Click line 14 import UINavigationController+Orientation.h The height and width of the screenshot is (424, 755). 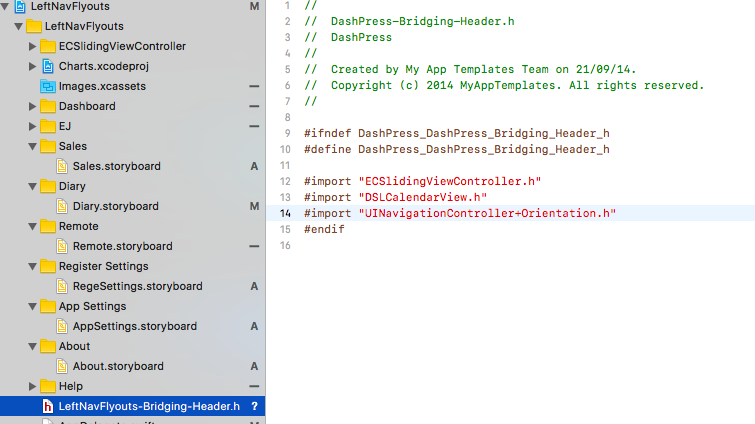tap(460, 213)
